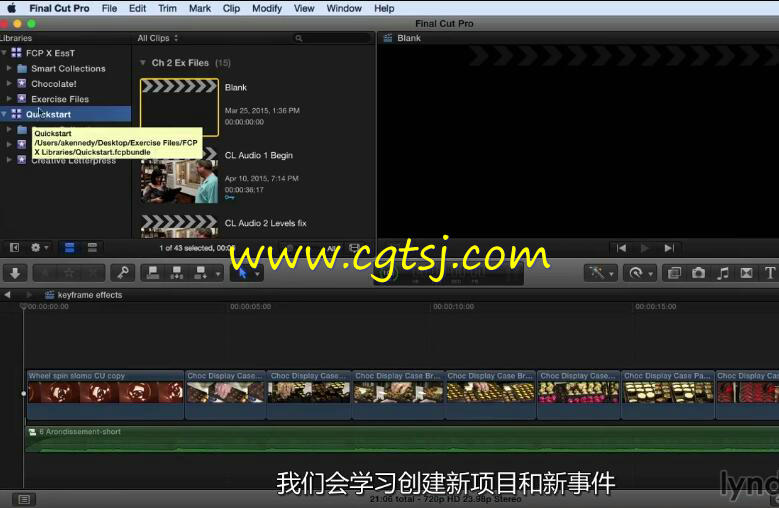Show the Effects browser icon
This screenshot has height=508, width=779.
tap(674, 273)
